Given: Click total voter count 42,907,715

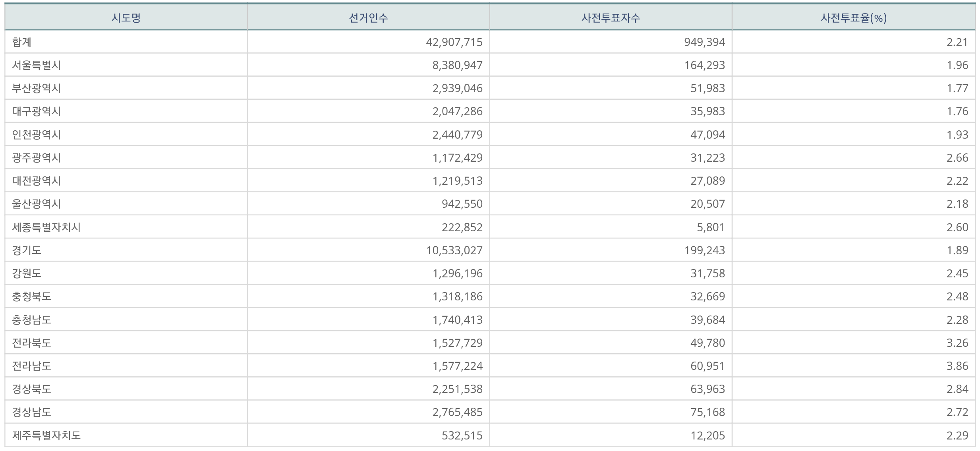Looking at the screenshot, I should [454, 42].
